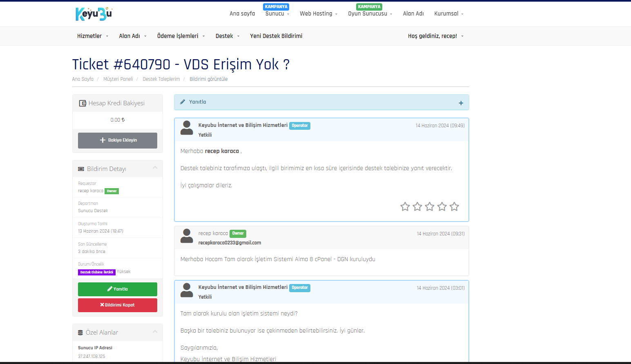Viewport: 631px width, 364px height.
Task: Open Alan Adı in top navigation
Action: (x=413, y=13)
